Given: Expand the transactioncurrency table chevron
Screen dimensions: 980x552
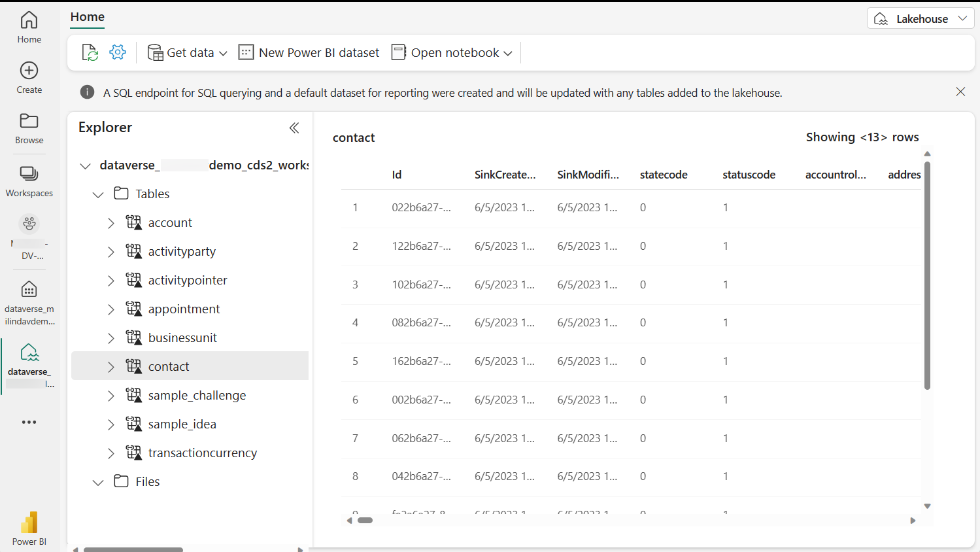Looking at the screenshot, I should (x=111, y=453).
